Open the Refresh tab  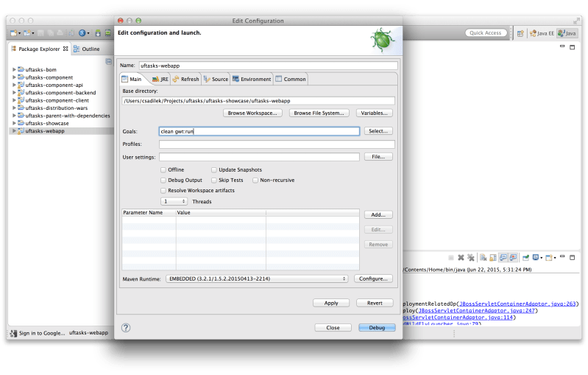click(x=185, y=80)
